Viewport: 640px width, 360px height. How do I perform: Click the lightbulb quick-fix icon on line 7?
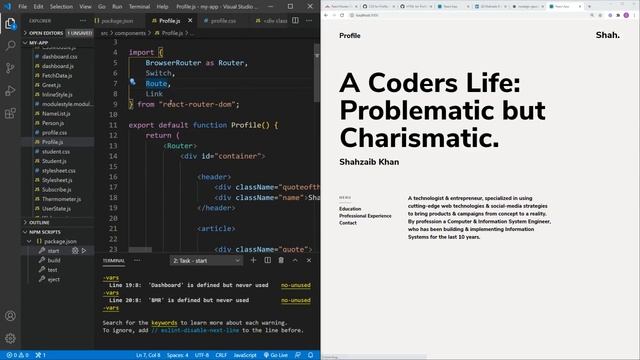133,82
